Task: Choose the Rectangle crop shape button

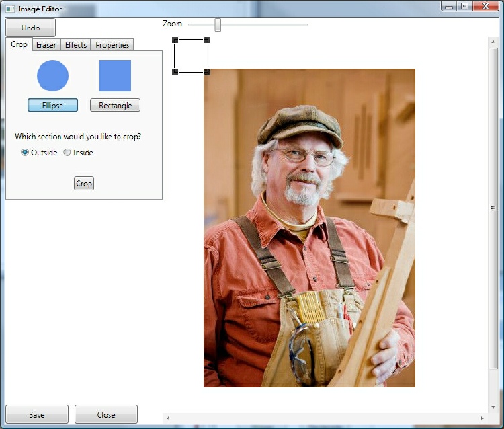Action: [115, 106]
